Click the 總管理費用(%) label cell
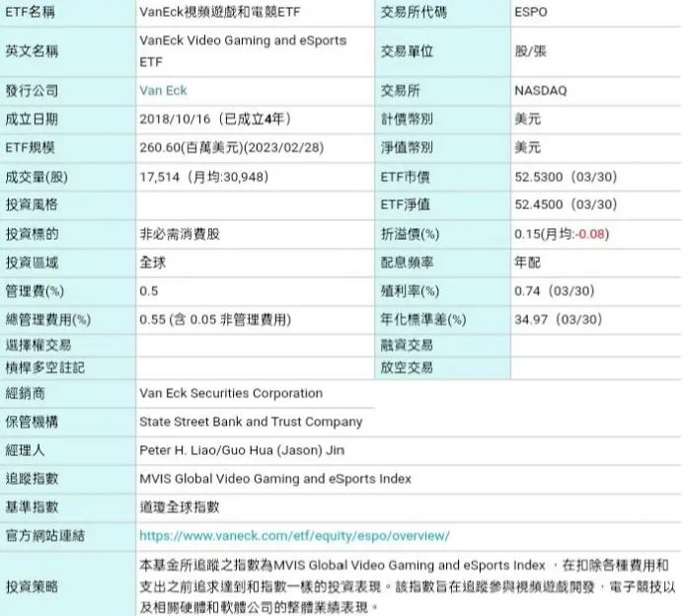 [68, 320]
